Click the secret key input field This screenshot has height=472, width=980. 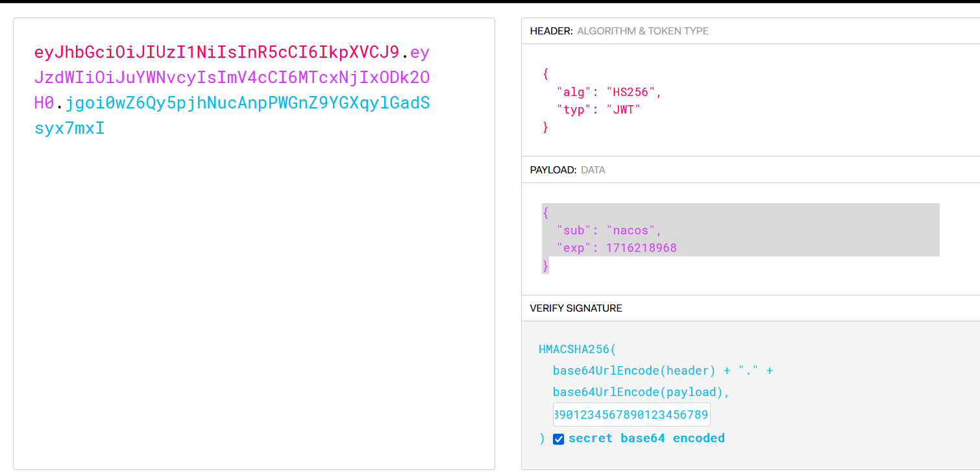point(631,414)
